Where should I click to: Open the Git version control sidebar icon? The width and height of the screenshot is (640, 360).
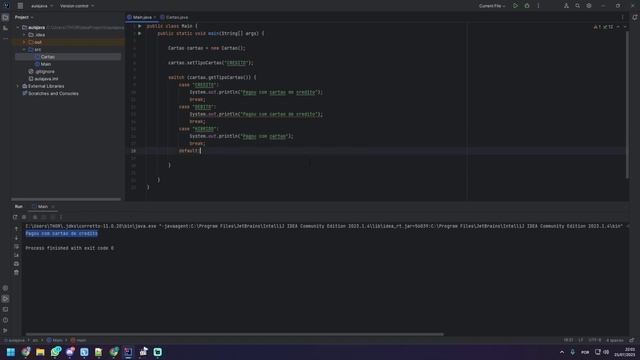5,330
